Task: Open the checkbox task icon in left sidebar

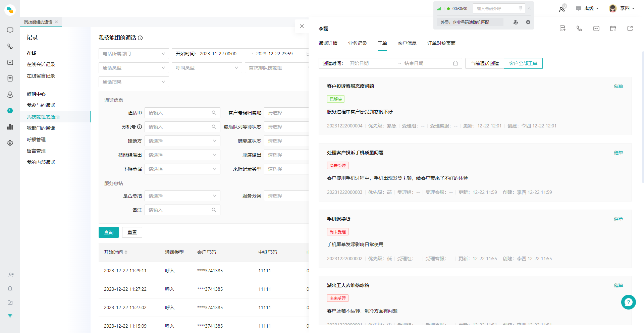Action: (10, 62)
